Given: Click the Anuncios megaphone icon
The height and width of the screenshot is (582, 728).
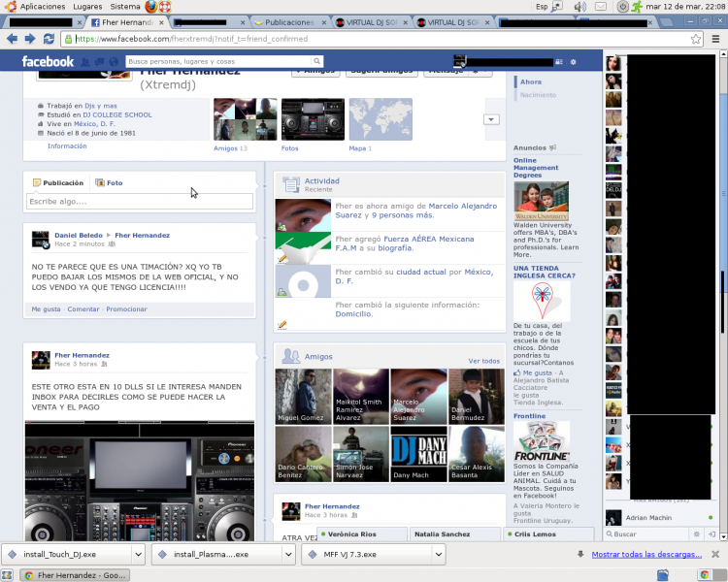Looking at the screenshot, I should (x=552, y=147).
